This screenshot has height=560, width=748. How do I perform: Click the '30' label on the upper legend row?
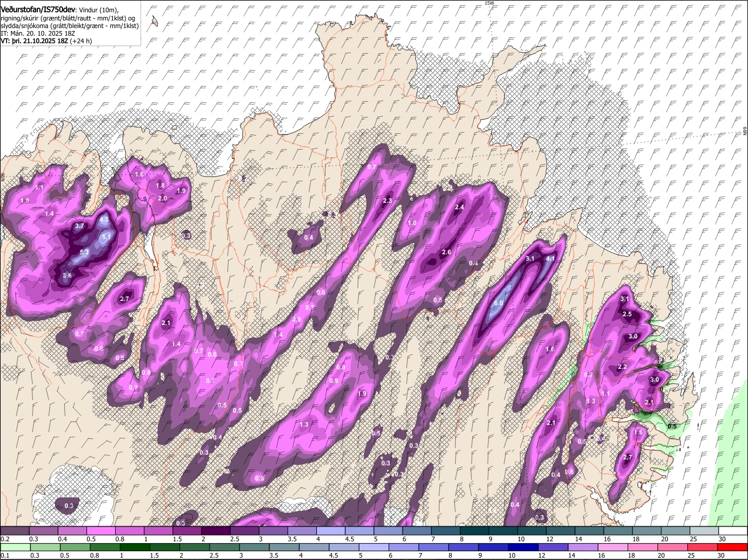coord(722,540)
